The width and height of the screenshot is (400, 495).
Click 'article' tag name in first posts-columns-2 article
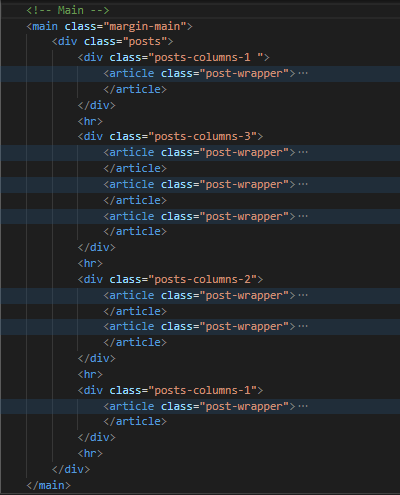click(132, 295)
